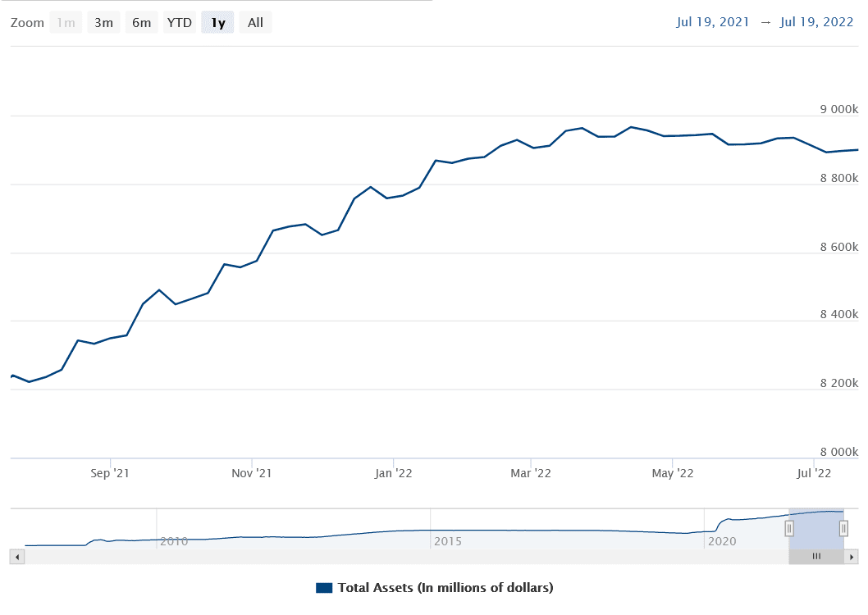The image size is (868, 615).
Task: Click the scrollbar thumb grip
Action: tap(816, 557)
